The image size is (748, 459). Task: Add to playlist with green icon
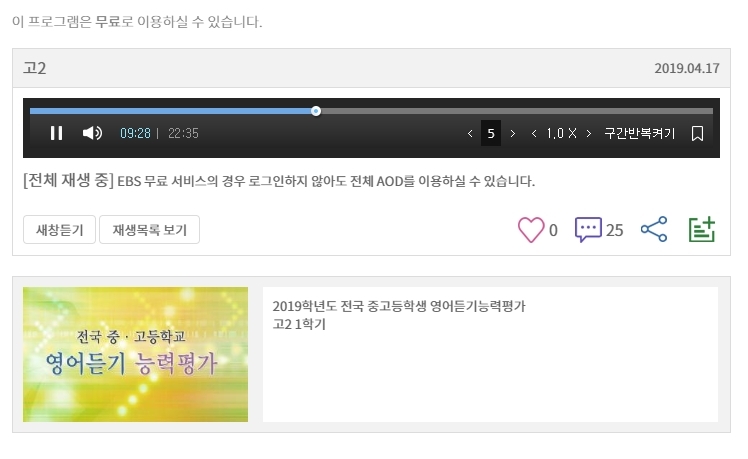click(x=702, y=230)
